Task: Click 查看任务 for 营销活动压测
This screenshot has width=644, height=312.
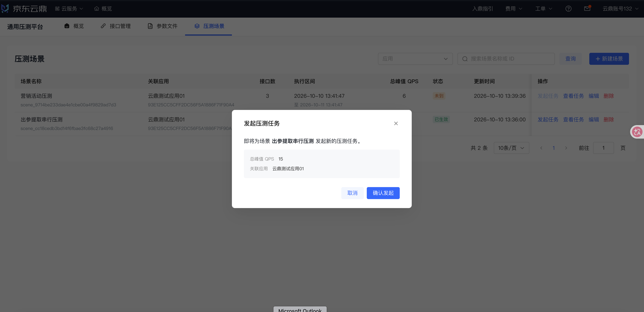Action: 573,96
